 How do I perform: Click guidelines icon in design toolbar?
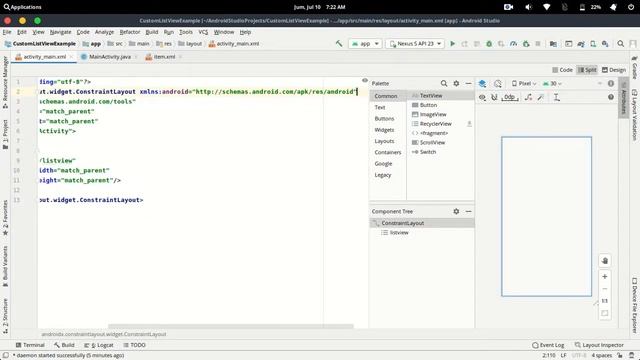556,97
